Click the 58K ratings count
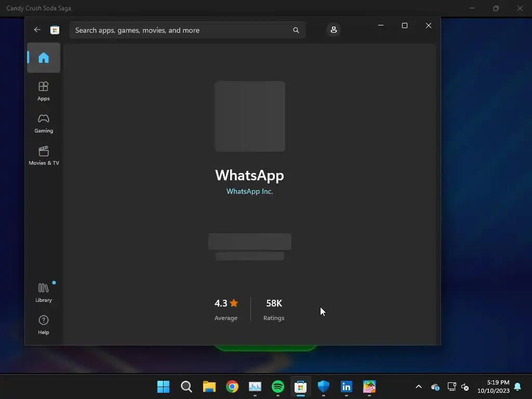The height and width of the screenshot is (399, 532). (x=274, y=303)
